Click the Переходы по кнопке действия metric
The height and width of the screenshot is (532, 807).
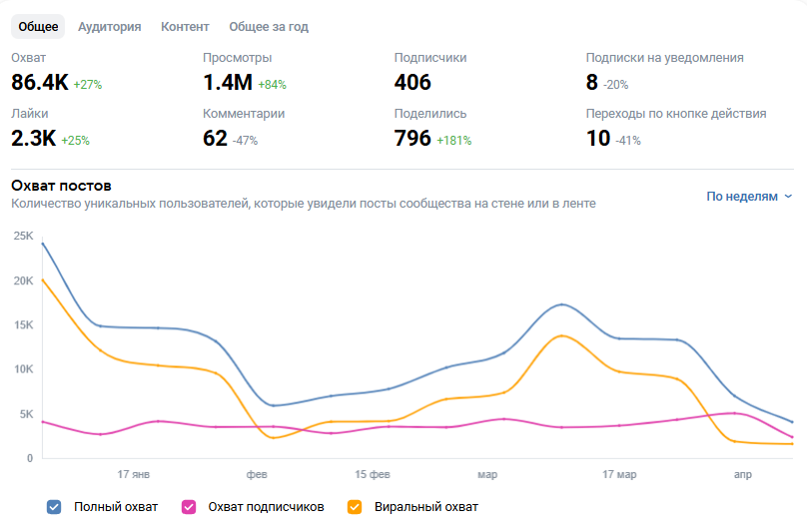(x=676, y=129)
